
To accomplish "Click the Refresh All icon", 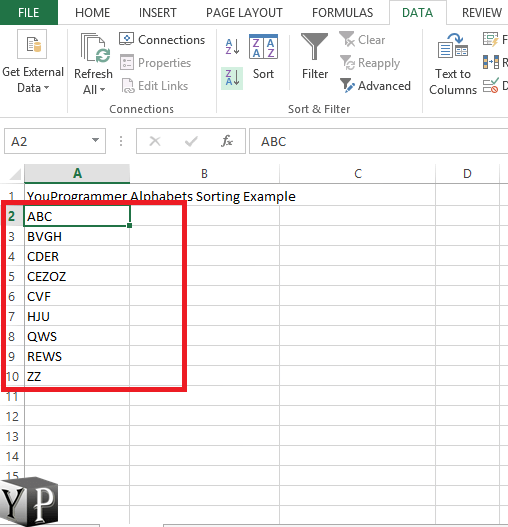I will [x=94, y=49].
